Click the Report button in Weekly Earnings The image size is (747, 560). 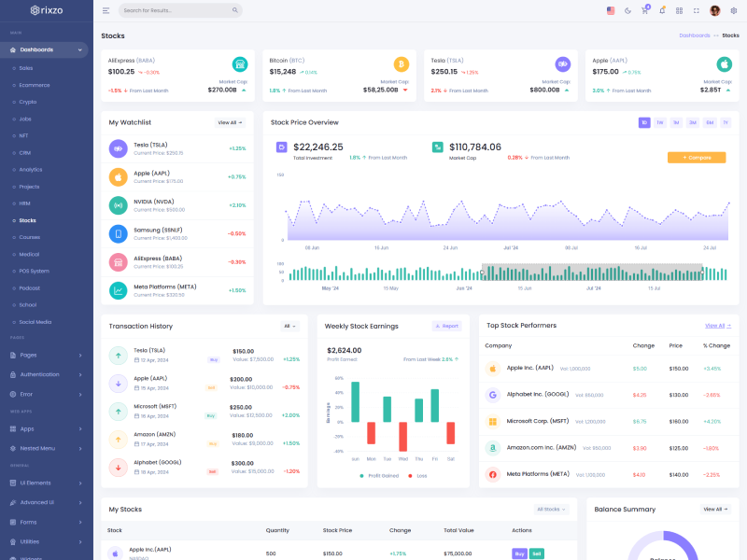446,326
